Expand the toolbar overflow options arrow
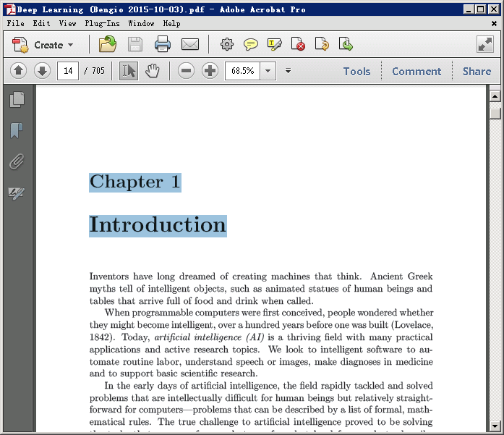Image resolution: width=504 pixels, height=435 pixels. (288, 70)
